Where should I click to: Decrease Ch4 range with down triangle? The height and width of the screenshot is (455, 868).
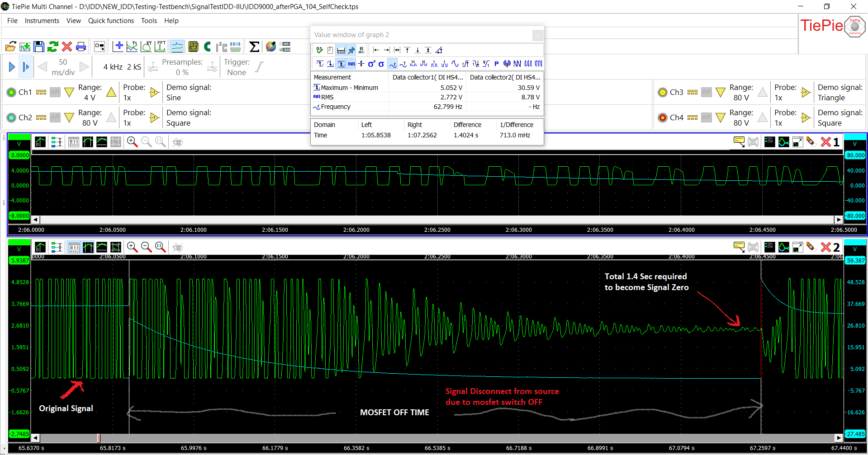point(721,117)
